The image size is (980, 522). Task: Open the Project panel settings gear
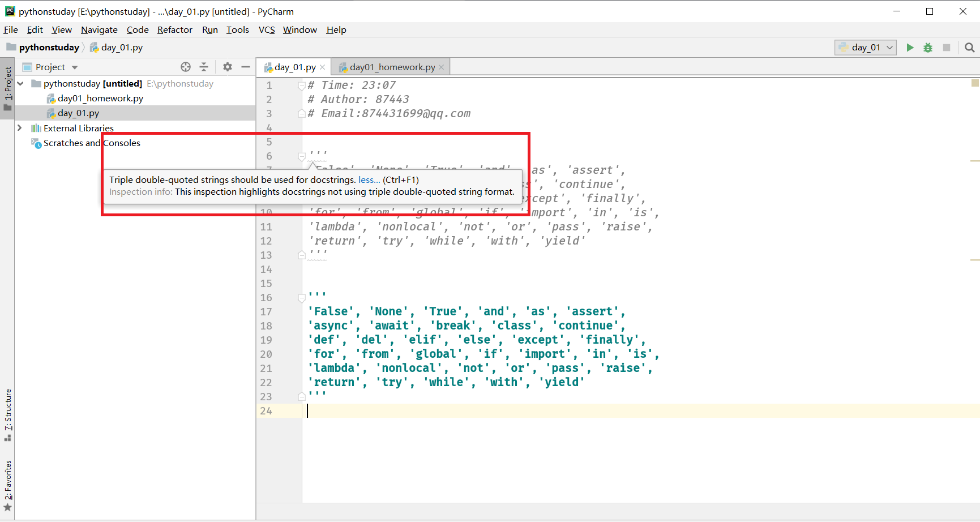click(x=228, y=67)
